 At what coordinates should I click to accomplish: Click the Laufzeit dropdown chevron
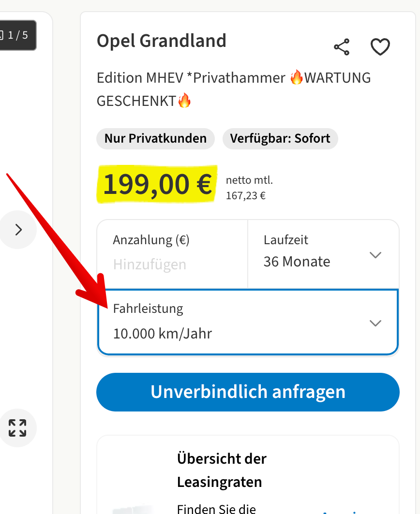tap(375, 255)
